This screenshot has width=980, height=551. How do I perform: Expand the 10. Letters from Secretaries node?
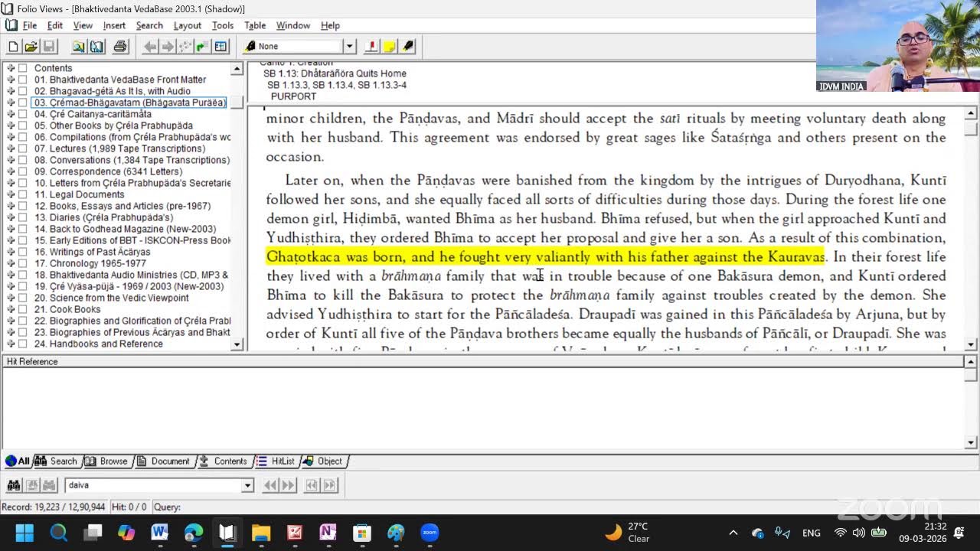(x=11, y=183)
